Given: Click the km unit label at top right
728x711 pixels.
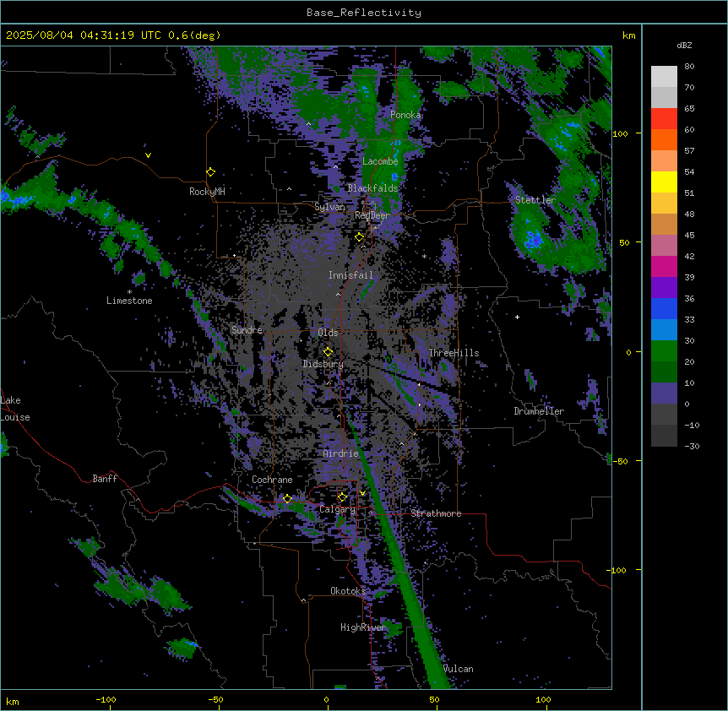Looking at the screenshot, I should pyautogui.click(x=628, y=35).
